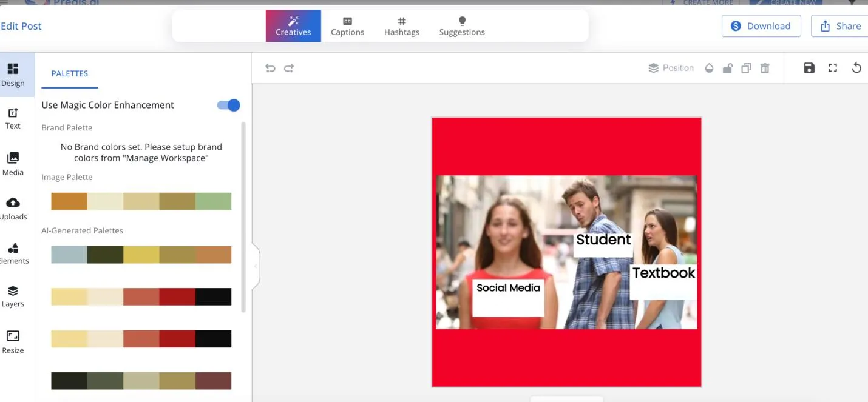
Task: Click the "AI-Generated Palettes" section label
Action: pos(82,230)
